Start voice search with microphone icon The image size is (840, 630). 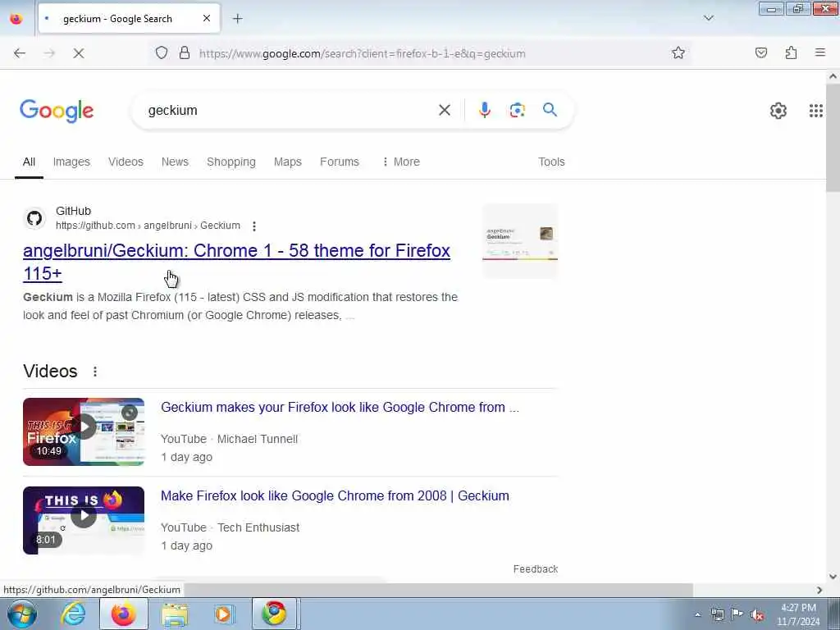point(484,110)
